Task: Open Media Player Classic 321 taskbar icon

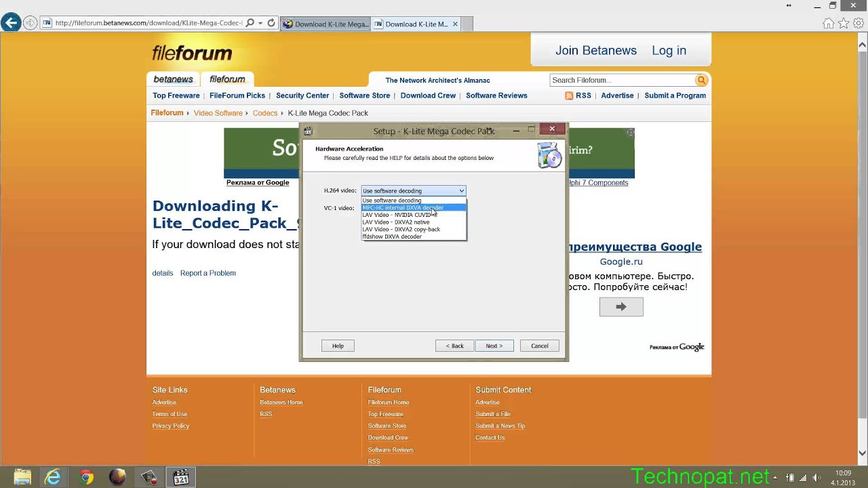Action: [181, 477]
